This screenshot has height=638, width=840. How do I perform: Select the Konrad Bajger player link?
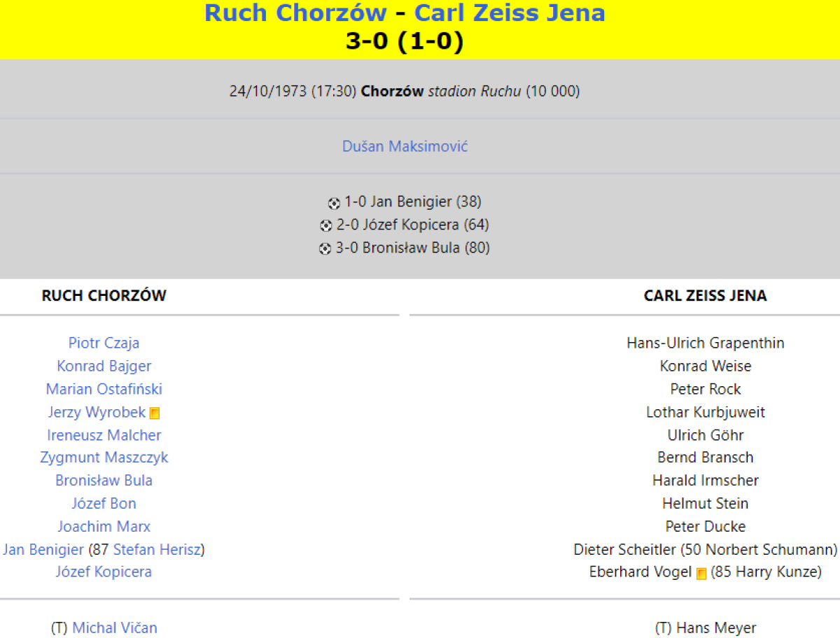click(104, 366)
